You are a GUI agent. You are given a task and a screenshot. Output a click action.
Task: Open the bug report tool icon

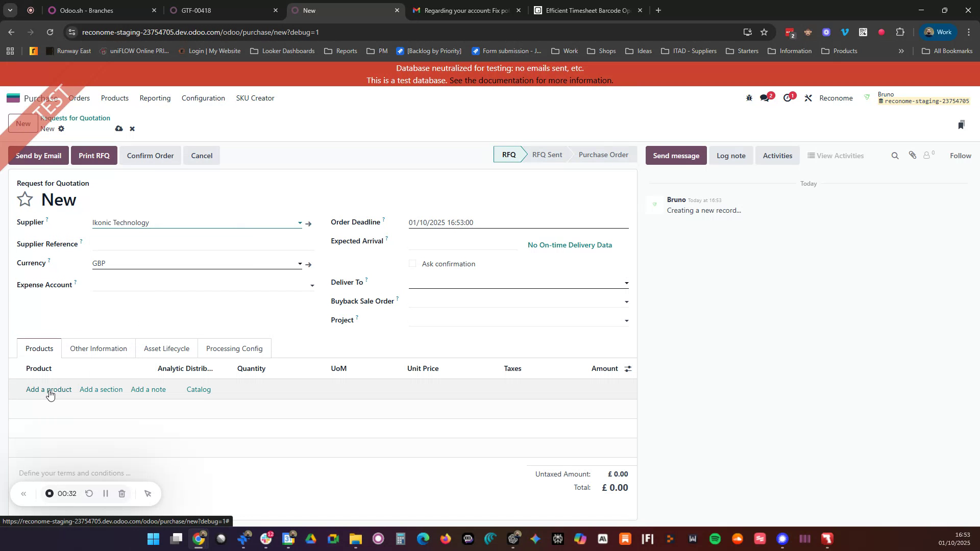[x=749, y=97]
